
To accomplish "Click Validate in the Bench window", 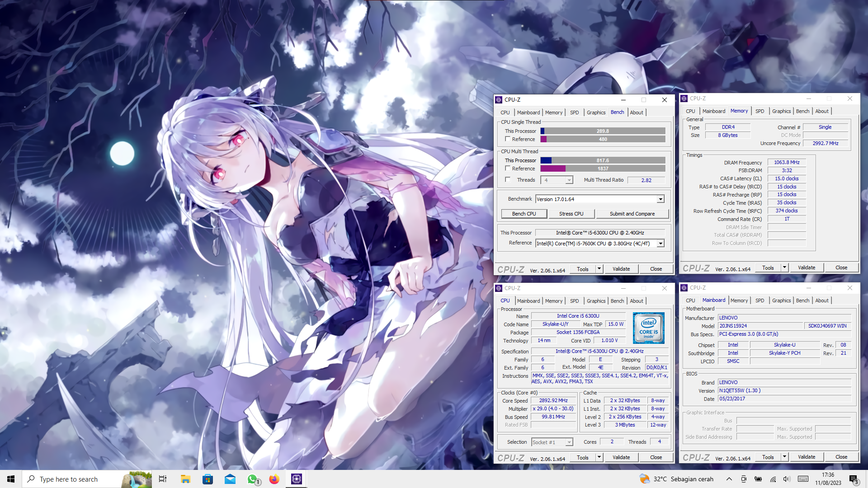I will tap(621, 269).
